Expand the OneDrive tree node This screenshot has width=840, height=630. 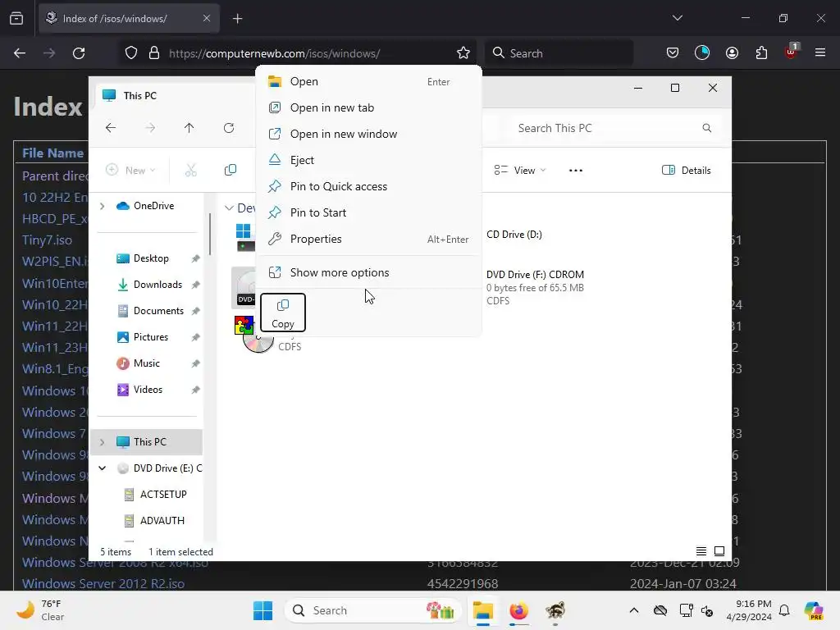point(103,206)
